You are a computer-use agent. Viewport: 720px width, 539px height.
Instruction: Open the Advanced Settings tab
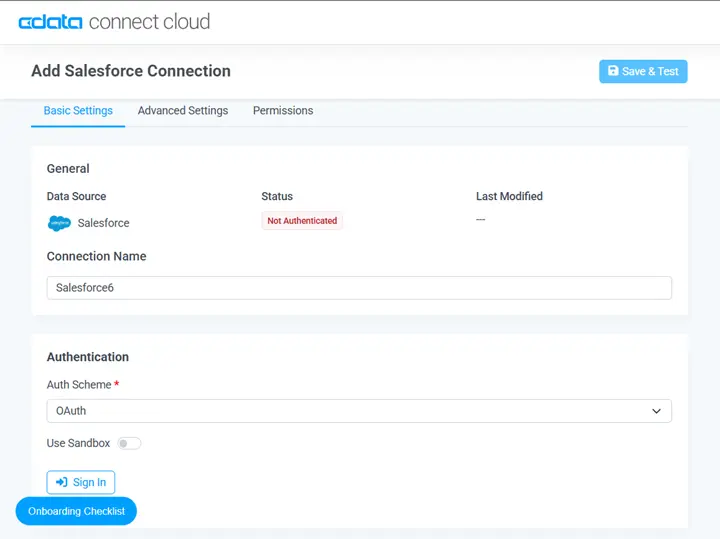coord(183,111)
